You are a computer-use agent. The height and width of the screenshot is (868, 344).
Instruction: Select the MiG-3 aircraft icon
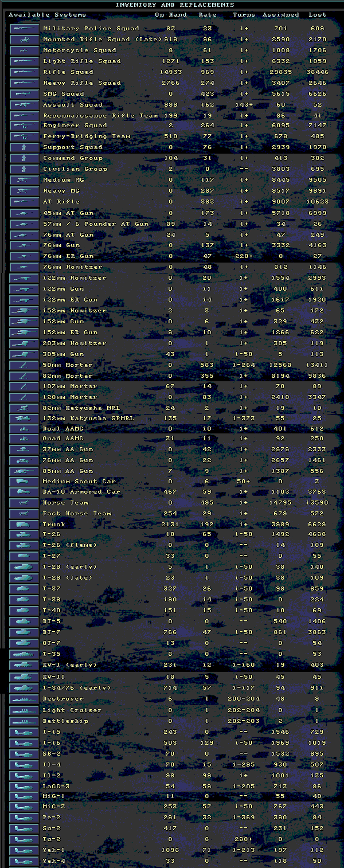[x=25, y=807]
